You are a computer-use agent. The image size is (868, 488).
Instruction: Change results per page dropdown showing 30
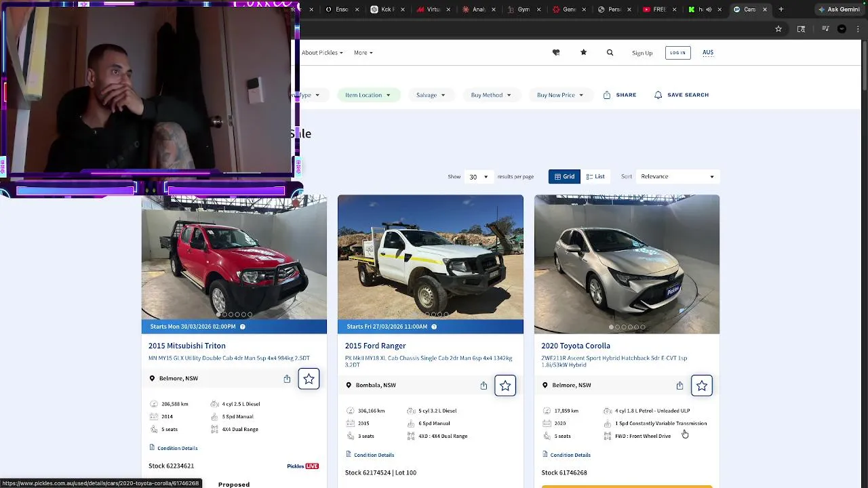pyautogui.click(x=478, y=176)
